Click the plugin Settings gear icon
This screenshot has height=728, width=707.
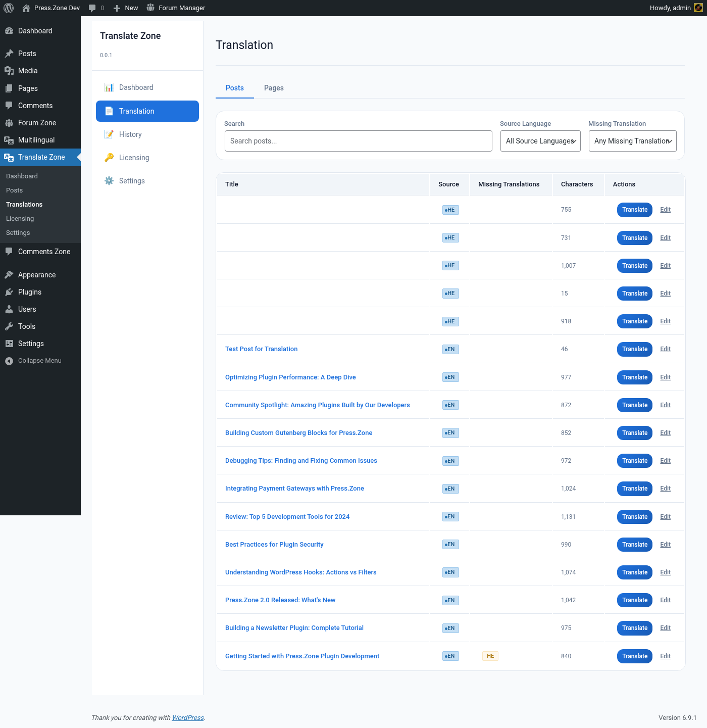click(x=109, y=181)
